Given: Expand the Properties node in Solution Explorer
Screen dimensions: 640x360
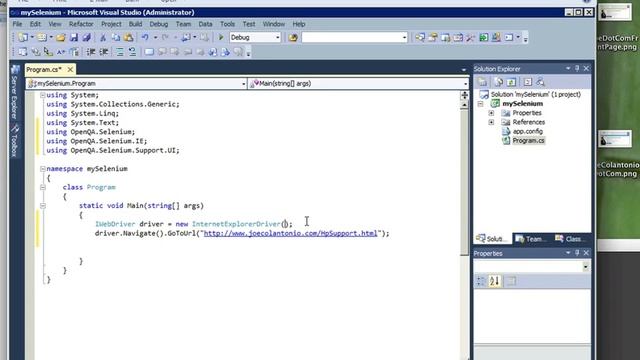Looking at the screenshot, I should pyautogui.click(x=491, y=113).
